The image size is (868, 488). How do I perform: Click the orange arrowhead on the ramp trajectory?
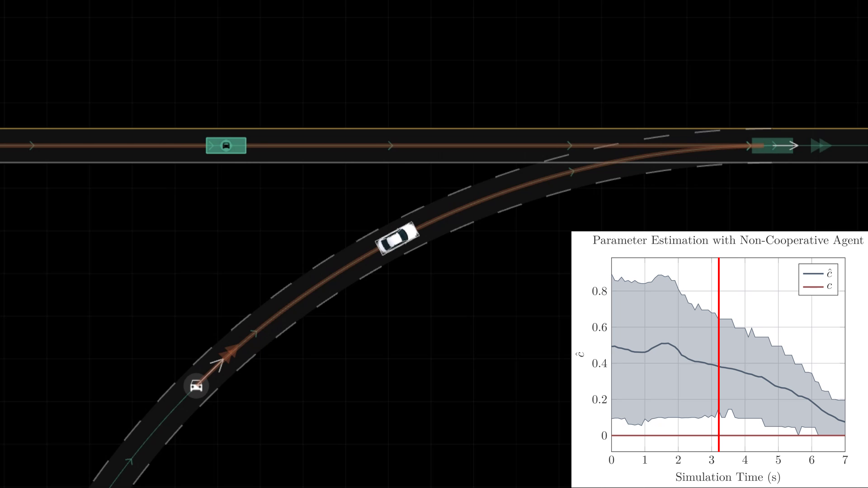[229, 353]
